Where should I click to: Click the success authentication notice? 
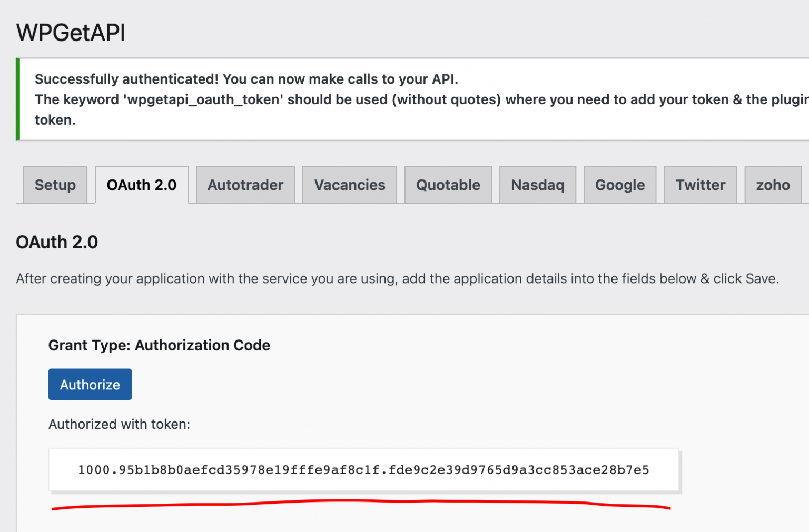pyautogui.click(x=246, y=79)
